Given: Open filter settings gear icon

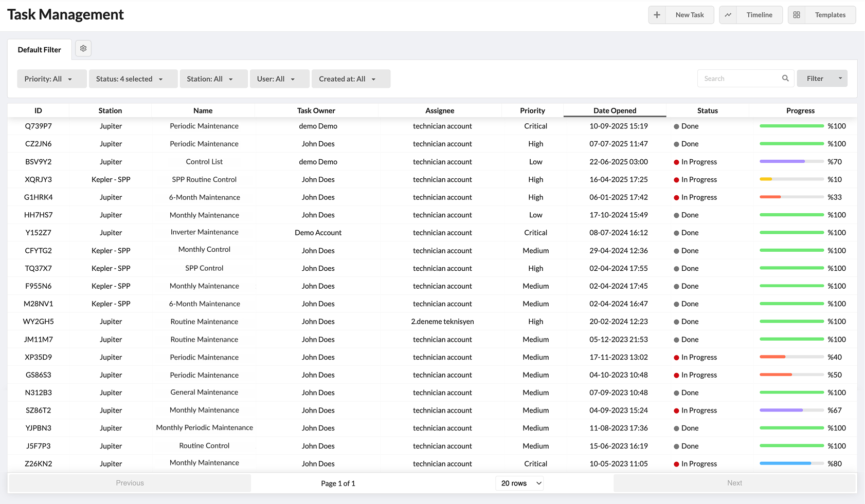Looking at the screenshot, I should pos(83,48).
